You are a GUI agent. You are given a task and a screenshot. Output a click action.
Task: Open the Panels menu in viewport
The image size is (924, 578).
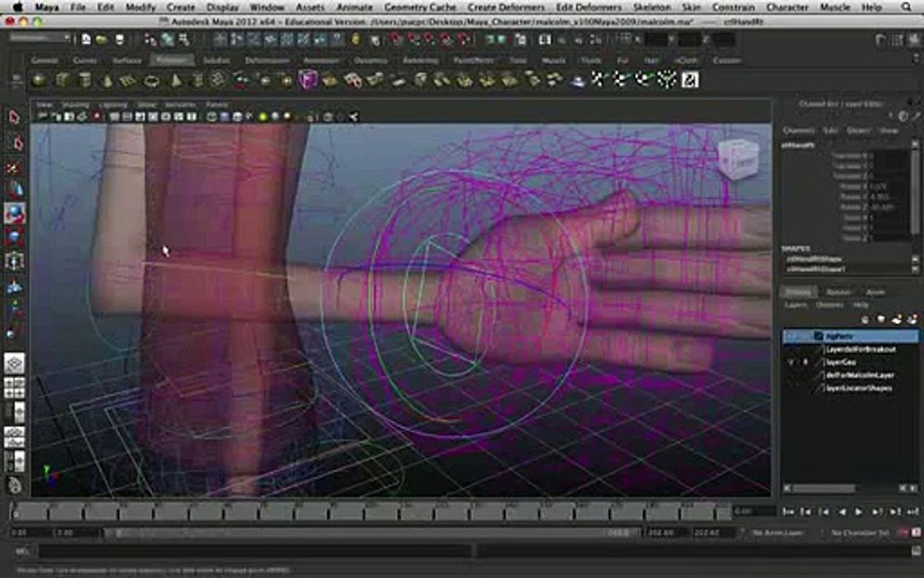[217, 104]
